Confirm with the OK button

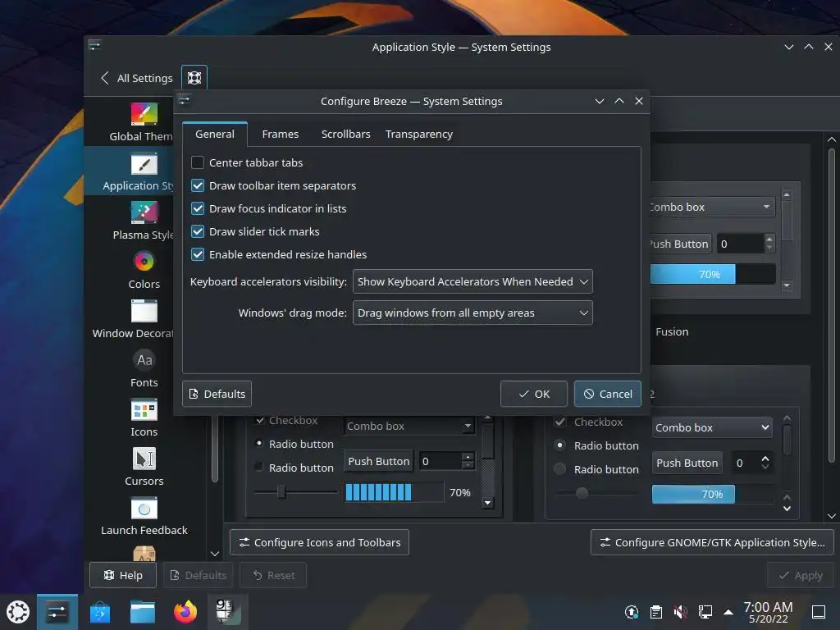tap(533, 395)
